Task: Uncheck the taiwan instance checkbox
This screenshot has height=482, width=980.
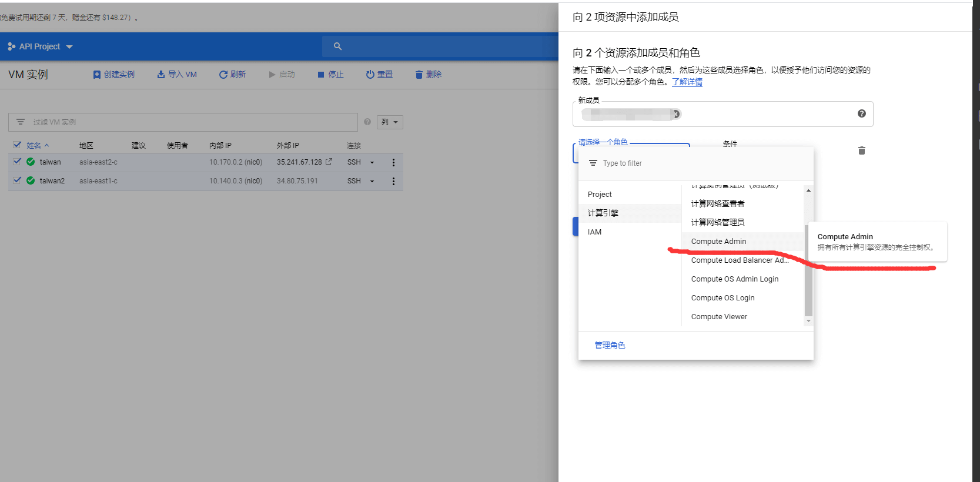Action: [17, 162]
